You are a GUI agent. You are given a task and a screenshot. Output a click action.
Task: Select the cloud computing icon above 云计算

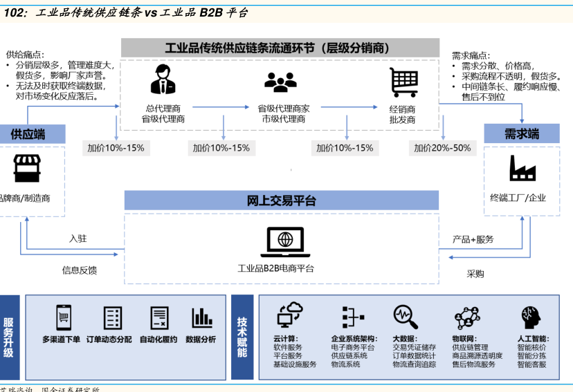(289, 316)
